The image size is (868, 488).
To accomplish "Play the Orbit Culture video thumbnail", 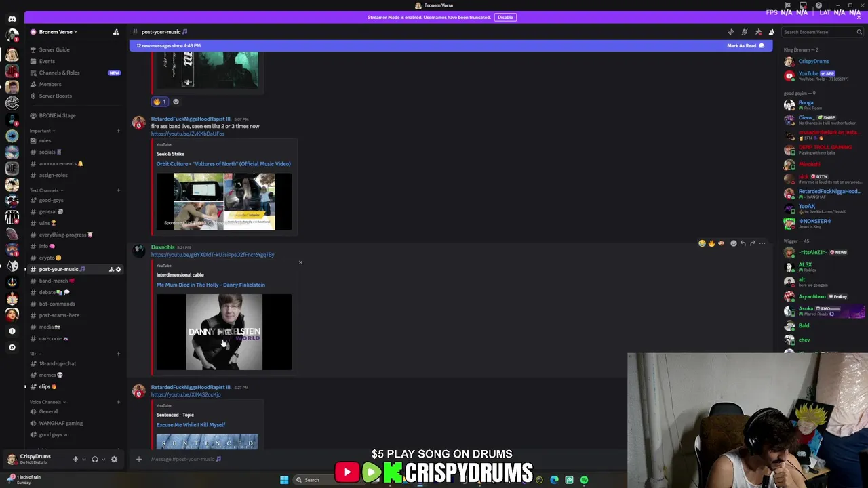I will coord(224,201).
